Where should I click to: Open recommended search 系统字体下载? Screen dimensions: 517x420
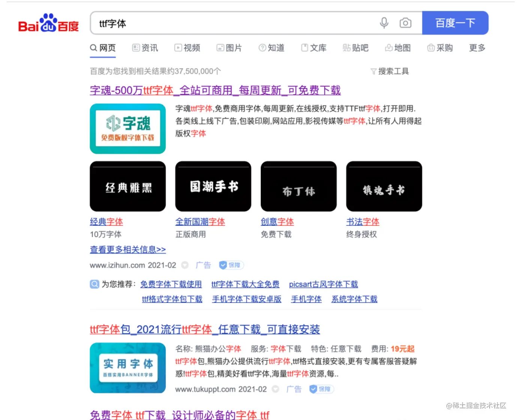pos(355,299)
